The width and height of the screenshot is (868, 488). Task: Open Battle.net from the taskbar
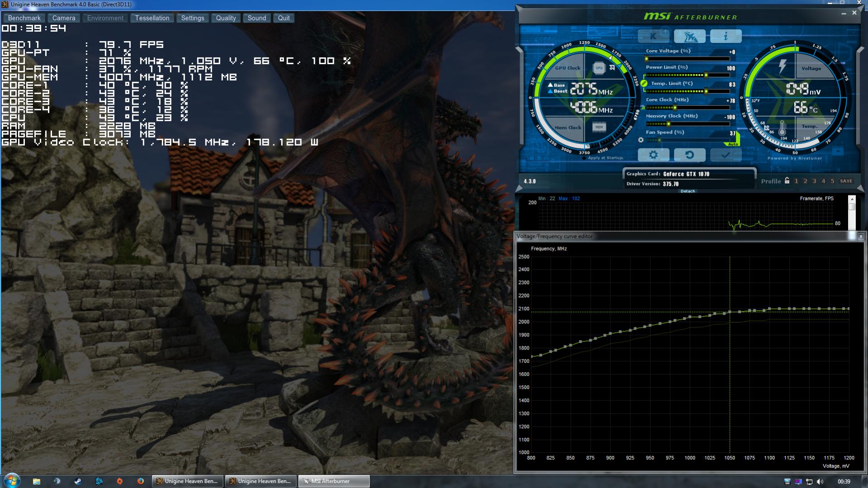(x=99, y=481)
